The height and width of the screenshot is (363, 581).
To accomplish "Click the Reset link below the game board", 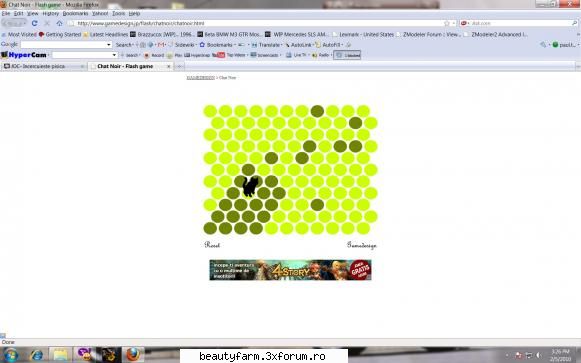I will pos(212,245).
